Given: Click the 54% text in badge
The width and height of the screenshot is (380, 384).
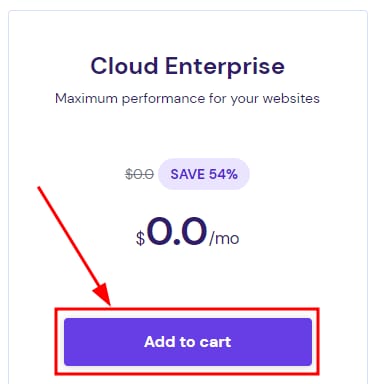Looking at the screenshot, I should pyautogui.click(x=221, y=174).
